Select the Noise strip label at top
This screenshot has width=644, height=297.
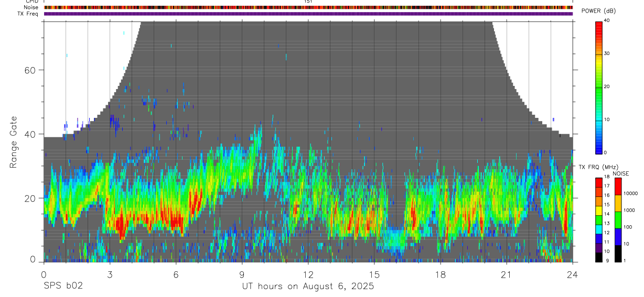tap(31, 7)
